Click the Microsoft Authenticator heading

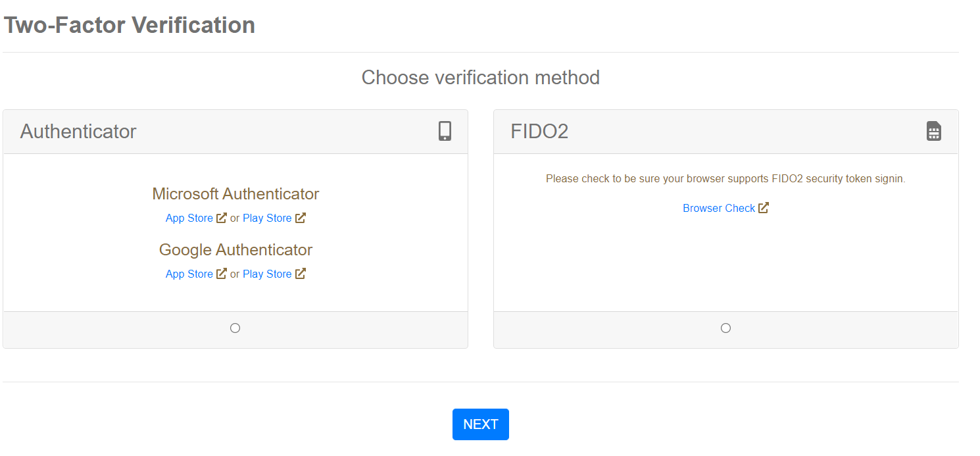coord(235,194)
